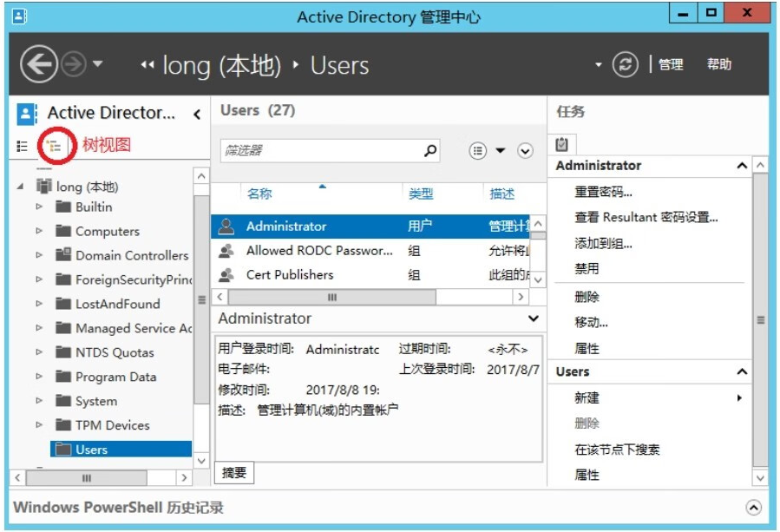The width and height of the screenshot is (780, 532).
Task: Click 在该节点下搜索 task
Action: [x=617, y=450]
